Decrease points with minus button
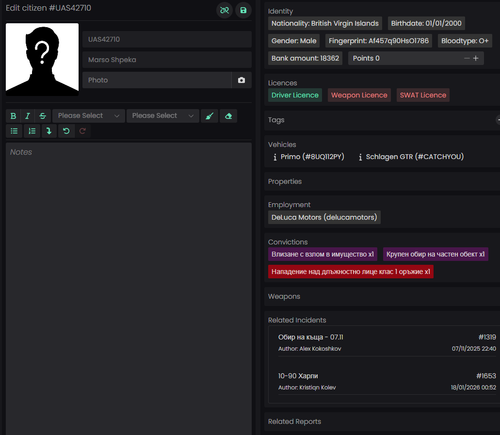500x435 pixels. tap(467, 58)
